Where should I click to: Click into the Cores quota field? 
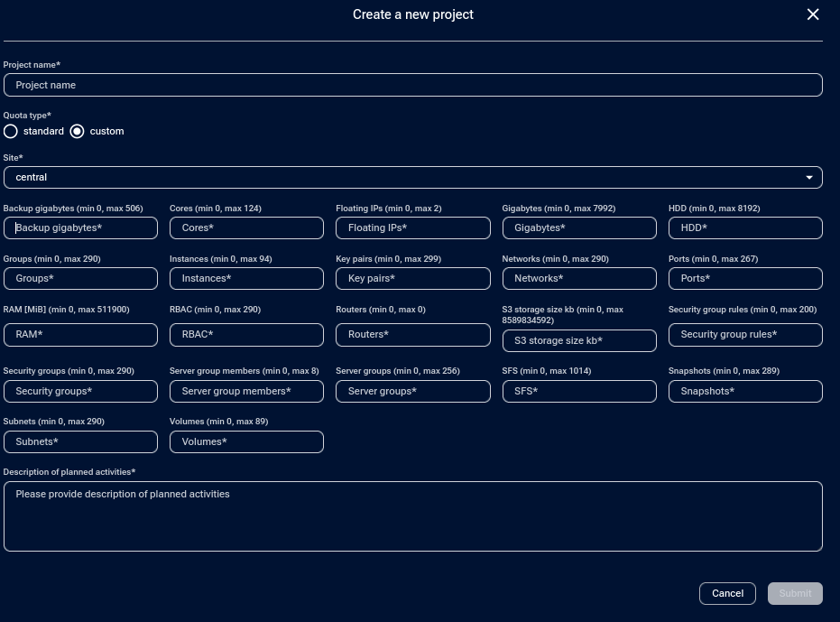pyautogui.click(x=246, y=228)
